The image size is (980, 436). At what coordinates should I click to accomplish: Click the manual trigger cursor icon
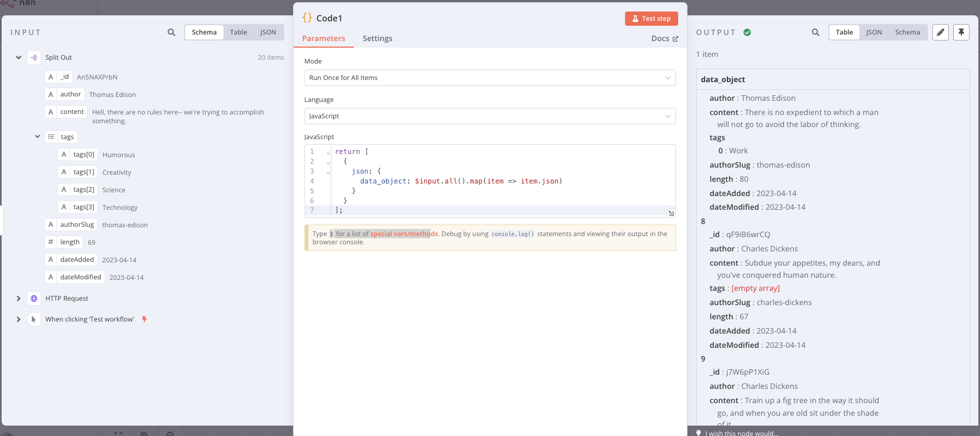coord(34,319)
